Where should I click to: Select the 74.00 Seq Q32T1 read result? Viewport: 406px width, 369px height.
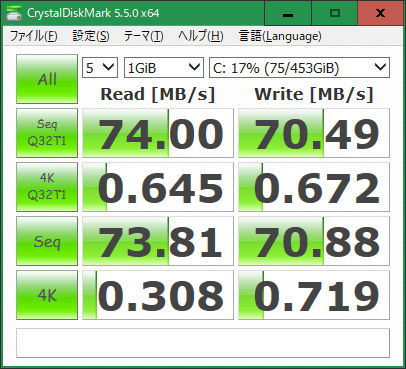[x=158, y=133]
